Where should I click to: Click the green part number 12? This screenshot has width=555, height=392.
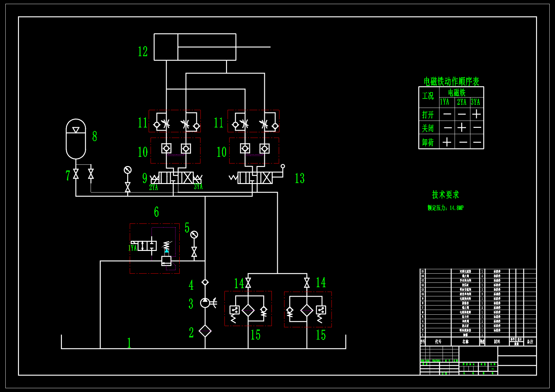(143, 51)
